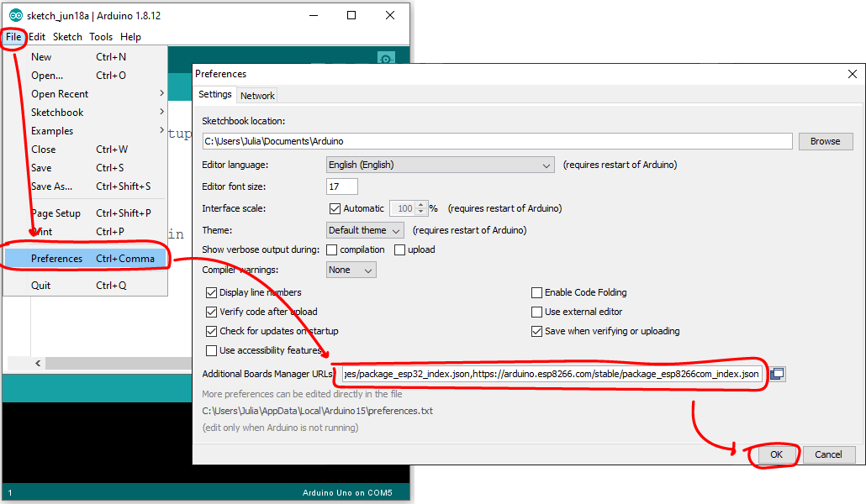The width and height of the screenshot is (866, 504).
Task: Choose Save As... in the File menu
Action: 86,186
